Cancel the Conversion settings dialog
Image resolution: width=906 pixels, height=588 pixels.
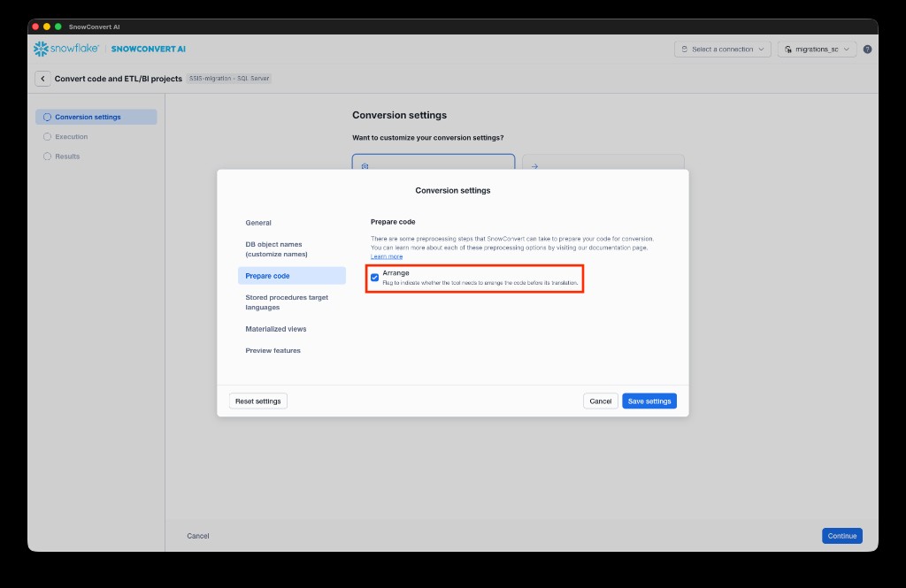tap(600, 401)
